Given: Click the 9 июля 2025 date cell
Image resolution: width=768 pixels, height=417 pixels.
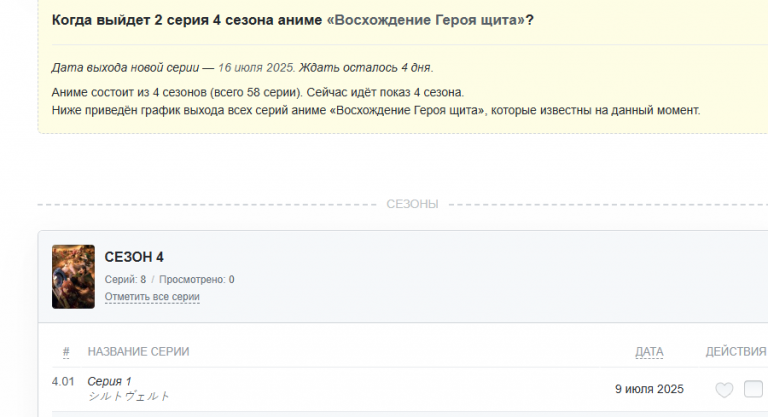Looking at the screenshot, I should [649, 389].
